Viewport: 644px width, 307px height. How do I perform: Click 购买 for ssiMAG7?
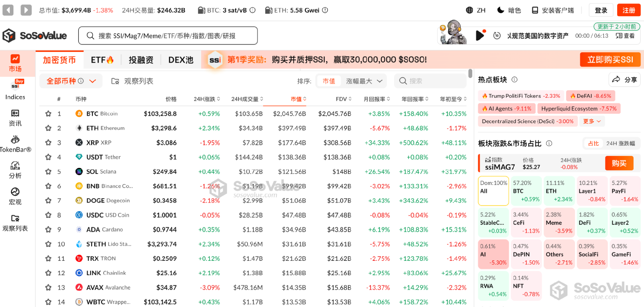[x=619, y=163]
